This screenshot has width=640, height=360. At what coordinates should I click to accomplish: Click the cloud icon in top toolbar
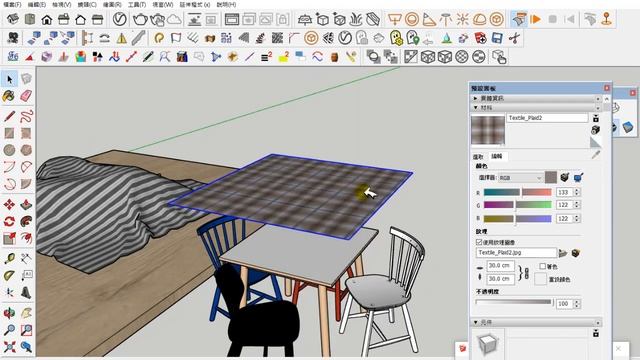click(174, 19)
